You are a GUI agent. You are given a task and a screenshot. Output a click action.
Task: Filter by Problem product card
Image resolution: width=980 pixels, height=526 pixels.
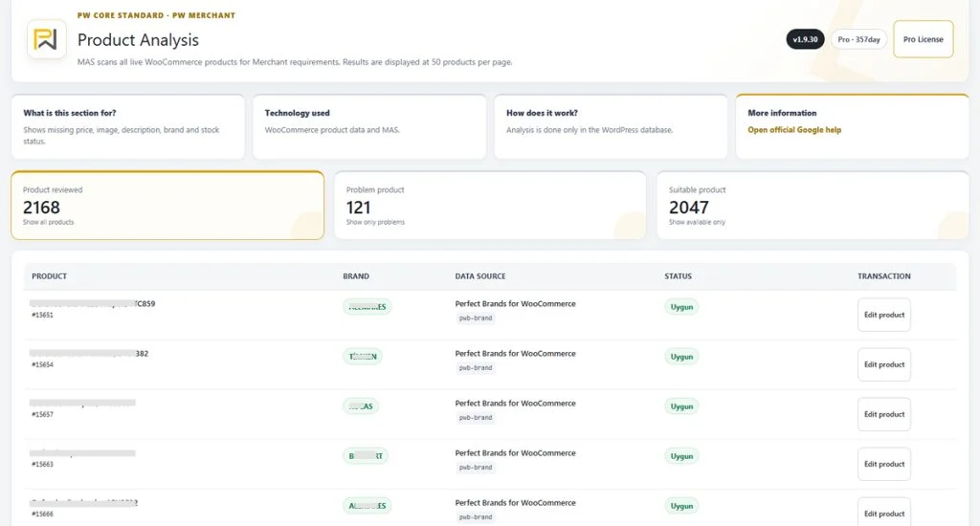pos(490,206)
